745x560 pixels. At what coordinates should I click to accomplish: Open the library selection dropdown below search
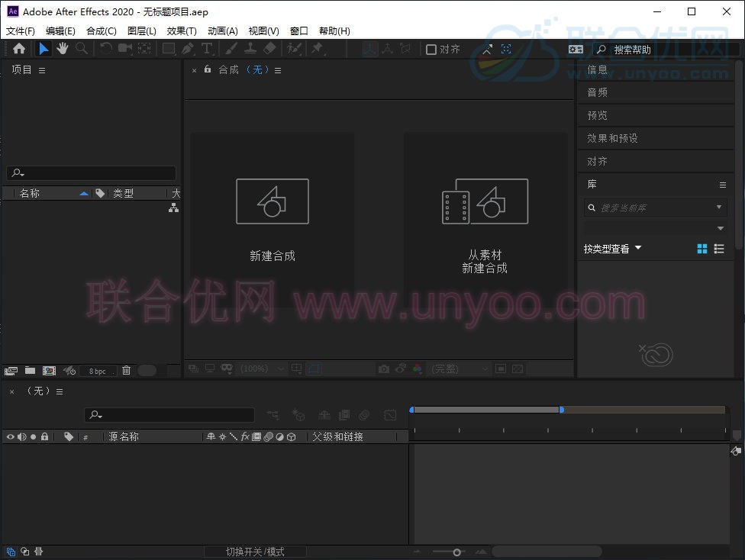coord(721,228)
